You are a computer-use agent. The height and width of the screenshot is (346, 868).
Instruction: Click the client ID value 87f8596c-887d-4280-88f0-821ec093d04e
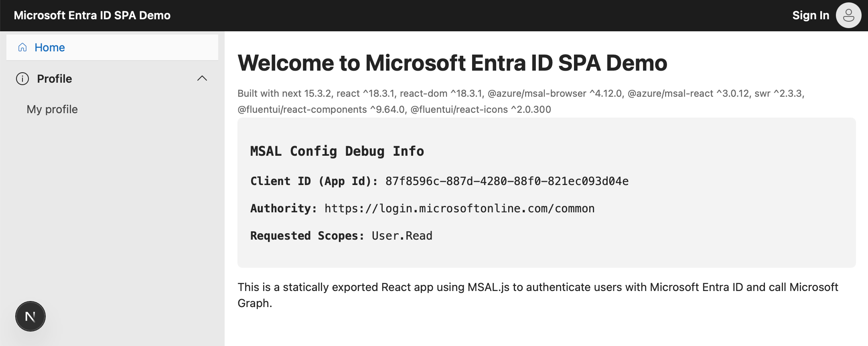click(x=507, y=181)
